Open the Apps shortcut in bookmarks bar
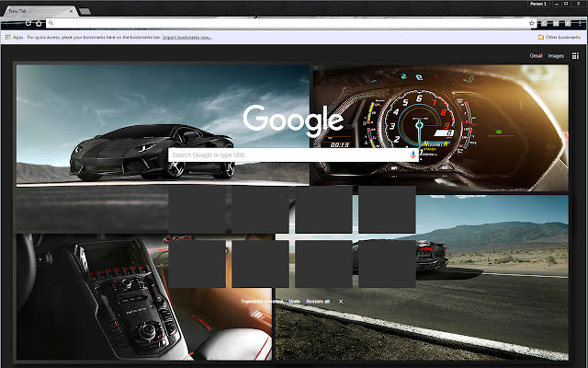Image resolution: width=588 pixels, height=368 pixels. click(x=15, y=37)
